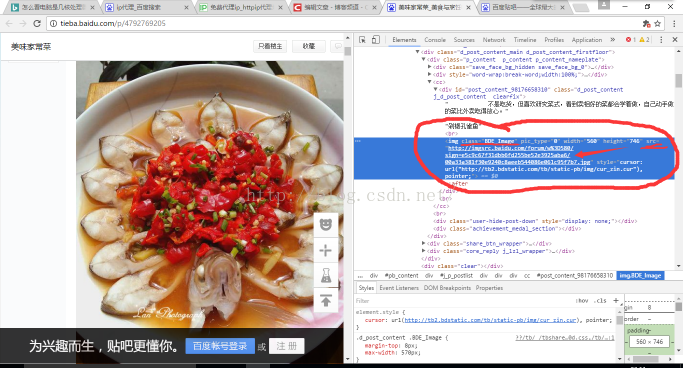Select the user-hide-post-down div line
Viewport: 683px width, 368px height.
pos(535,221)
